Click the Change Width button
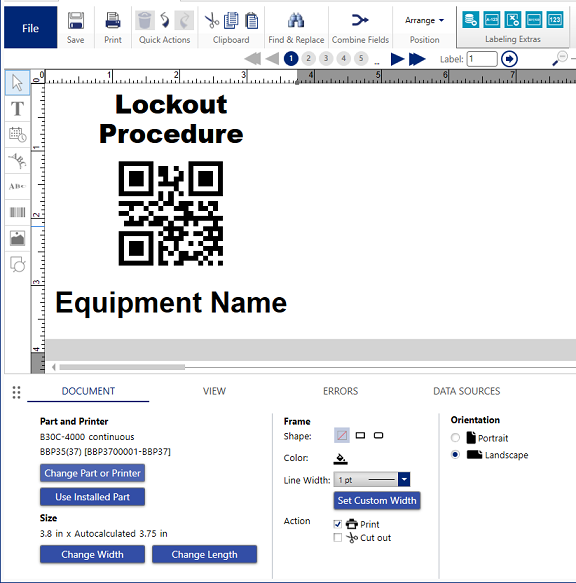Image resolution: width=576 pixels, height=583 pixels. click(92, 554)
